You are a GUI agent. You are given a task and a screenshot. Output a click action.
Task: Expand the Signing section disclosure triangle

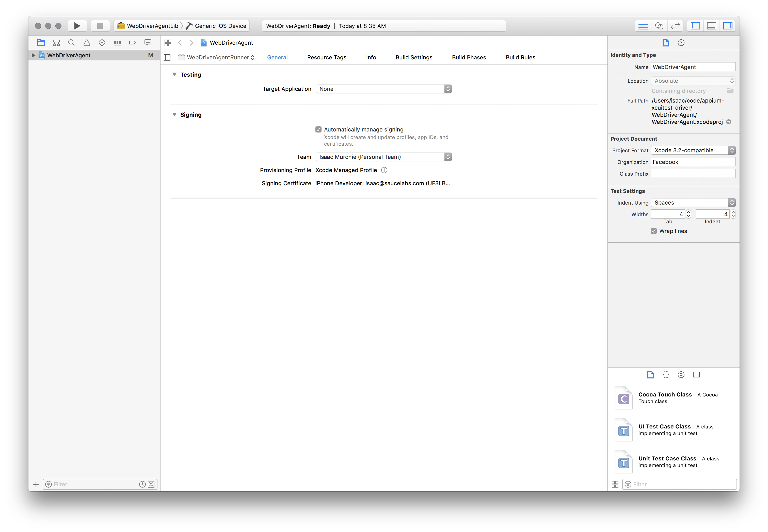(174, 114)
